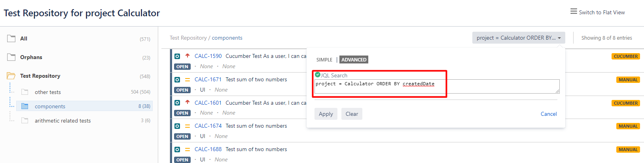
Task: Click the medium priority icon on CALC-1671
Action: coord(188,80)
